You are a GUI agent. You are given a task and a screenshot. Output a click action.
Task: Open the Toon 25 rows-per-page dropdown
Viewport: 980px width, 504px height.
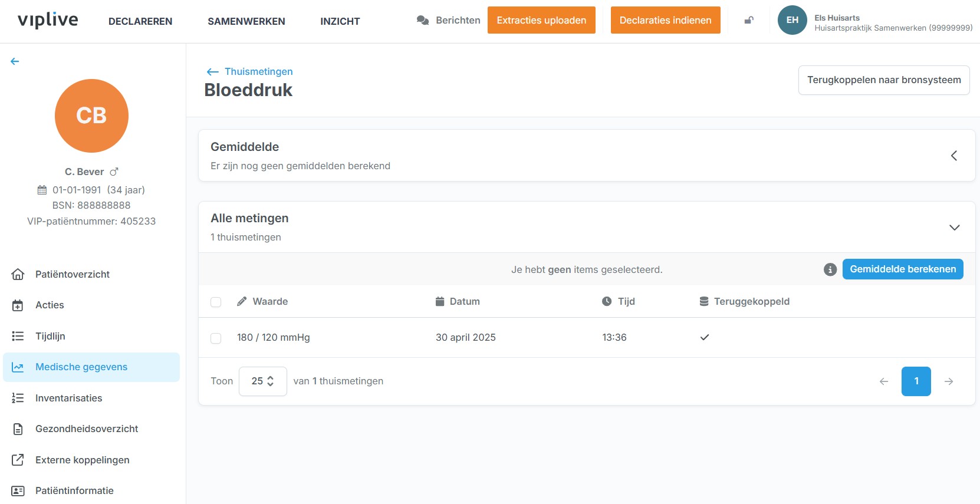pos(263,381)
